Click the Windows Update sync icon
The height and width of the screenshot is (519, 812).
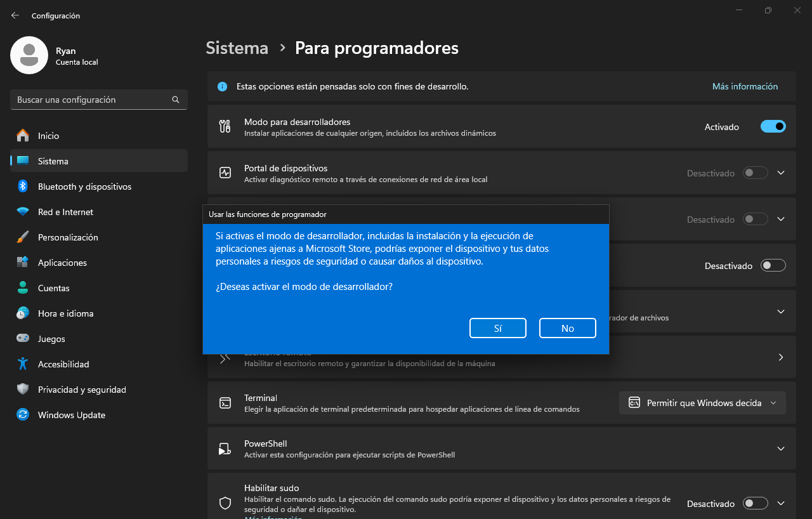[23, 414]
